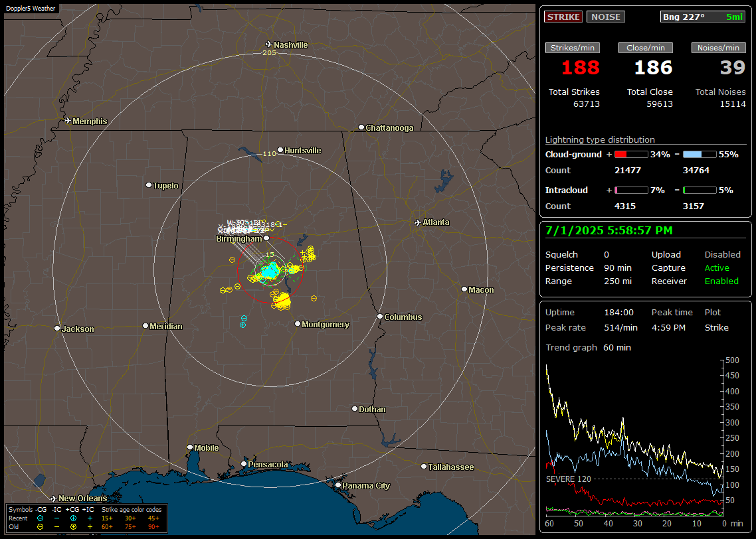Viewport: 756px width, 539px height.
Task: Select the Tupelo city marker dot
Action: coord(149,185)
